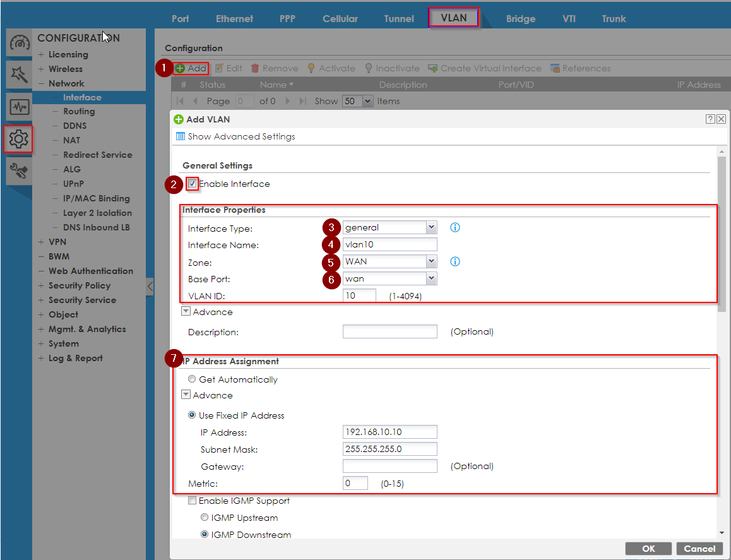731x560 pixels.
Task: Click the Inactivate toolbar action
Action: [x=392, y=68]
